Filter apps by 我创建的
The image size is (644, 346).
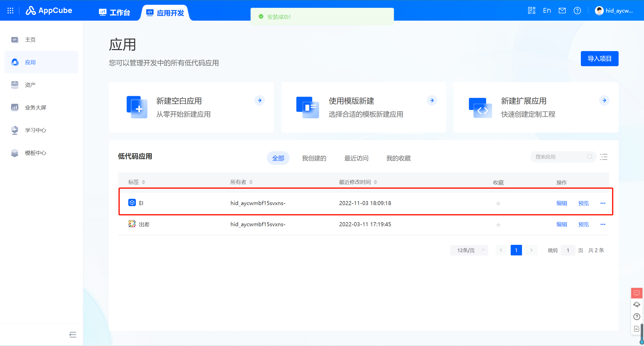pos(314,158)
